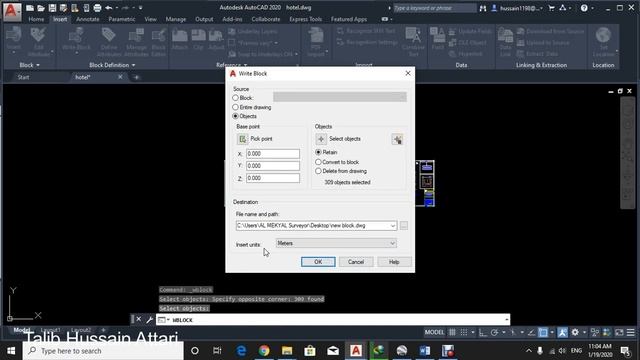The image size is (640, 360).
Task: Add a new drawing tab with plus button
Action: coord(136,77)
